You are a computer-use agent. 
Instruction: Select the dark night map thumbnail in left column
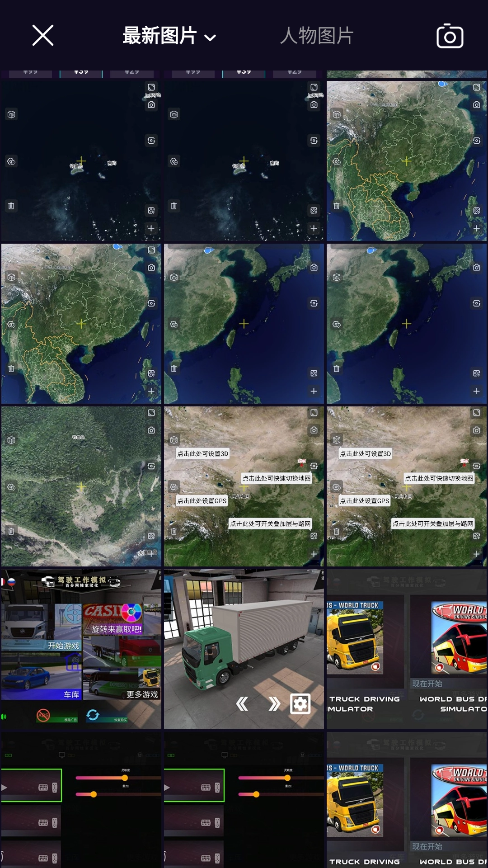coord(81,160)
